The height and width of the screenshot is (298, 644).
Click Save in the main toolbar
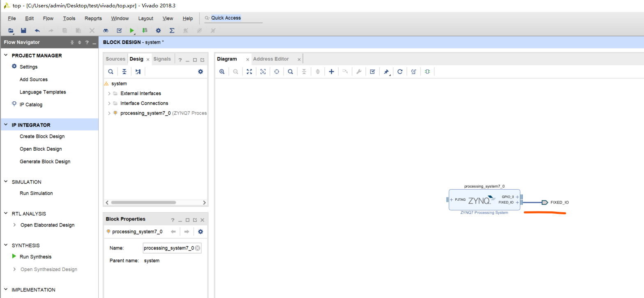pyautogui.click(x=23, y=30)
